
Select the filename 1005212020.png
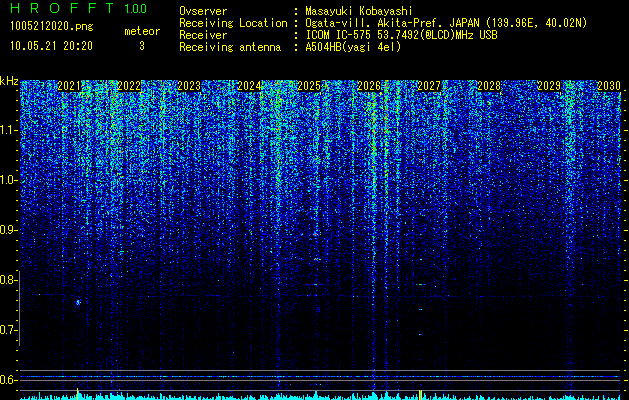52,27
